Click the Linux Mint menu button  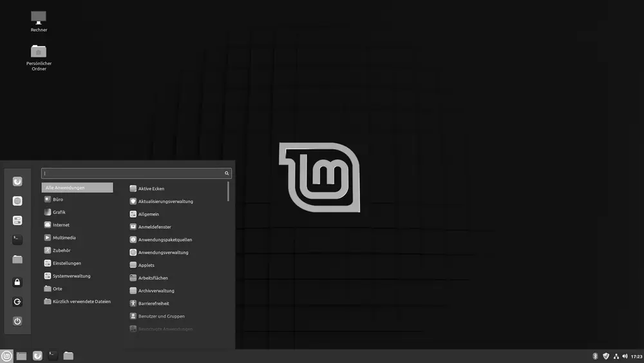click(6, 356)
